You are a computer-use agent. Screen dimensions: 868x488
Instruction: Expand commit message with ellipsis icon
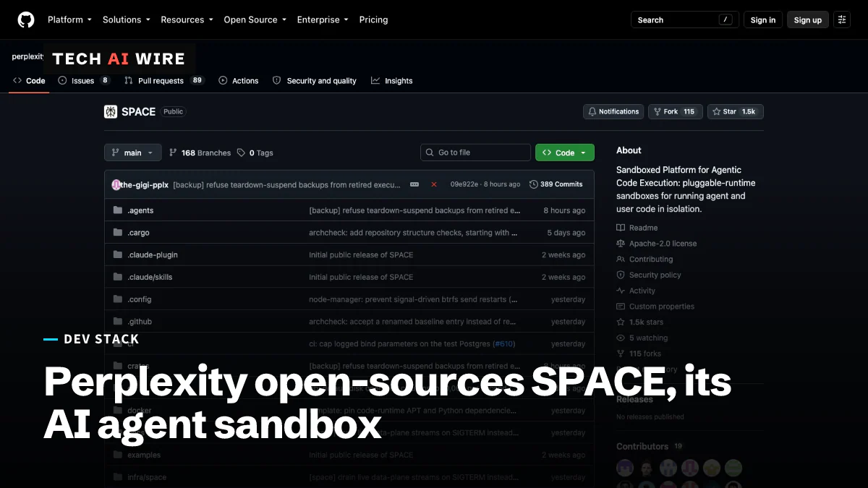coord(414,184)
